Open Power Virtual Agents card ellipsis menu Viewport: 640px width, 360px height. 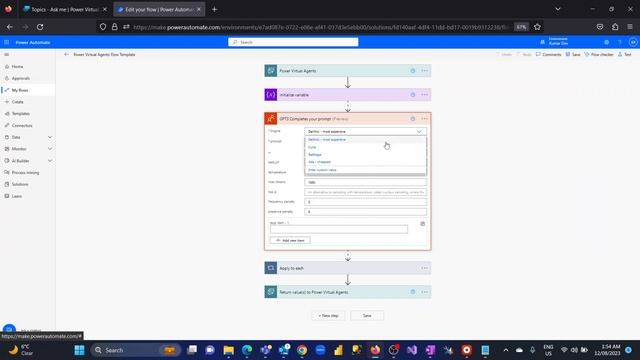coord(424,71)
